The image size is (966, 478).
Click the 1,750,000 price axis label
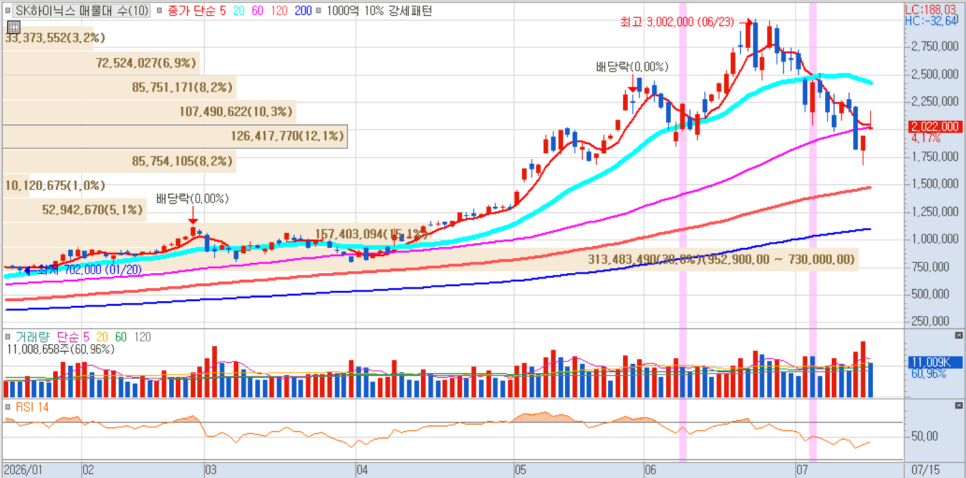(x=936, y=156)
